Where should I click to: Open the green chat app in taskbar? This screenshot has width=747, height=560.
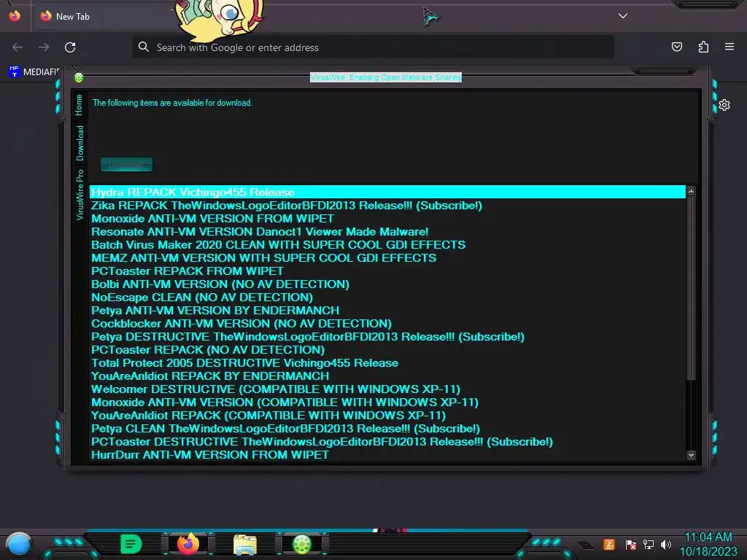131,544
